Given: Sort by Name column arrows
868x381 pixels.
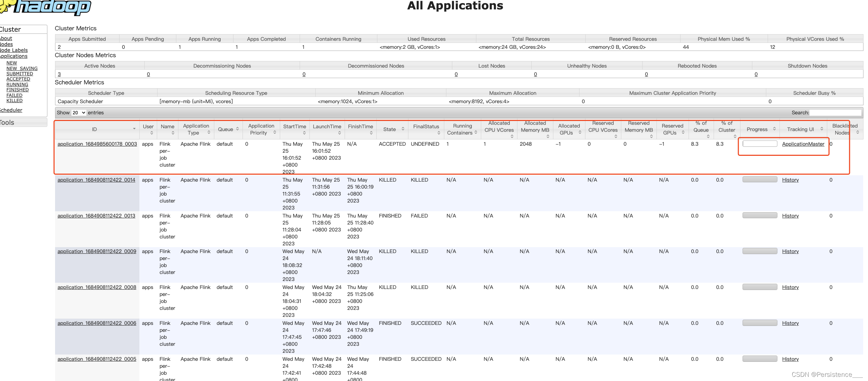Looking at the screenshot, I should click(173, 133).
